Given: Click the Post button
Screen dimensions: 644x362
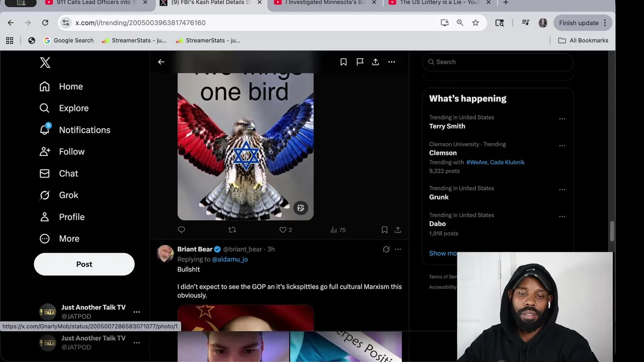Looking at the screenshot, I should tap(84, 264).
